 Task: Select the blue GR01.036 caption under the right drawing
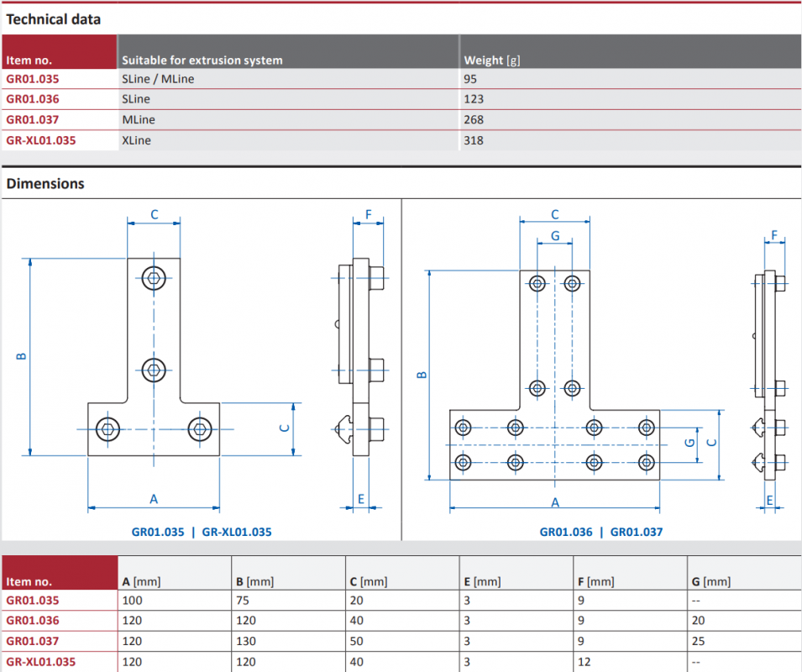(x=566, y=532)
